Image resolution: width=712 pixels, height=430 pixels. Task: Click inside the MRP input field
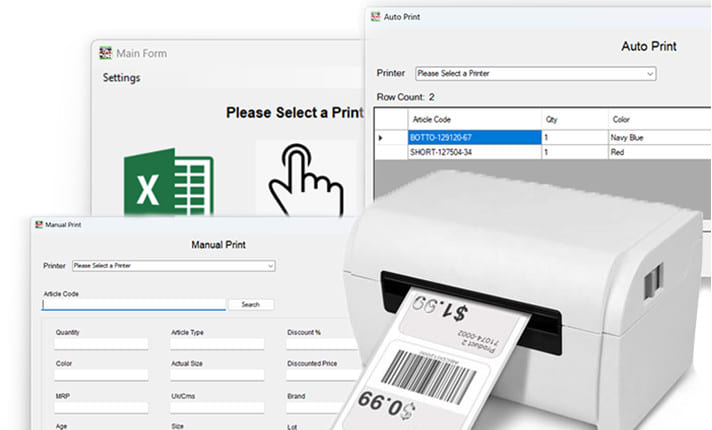pos(101,408)
